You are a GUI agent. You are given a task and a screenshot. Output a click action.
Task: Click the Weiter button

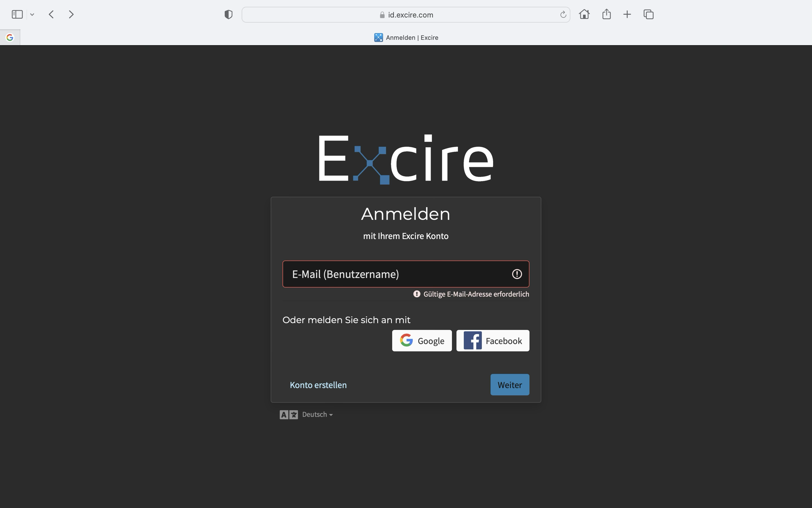(510, 385)
